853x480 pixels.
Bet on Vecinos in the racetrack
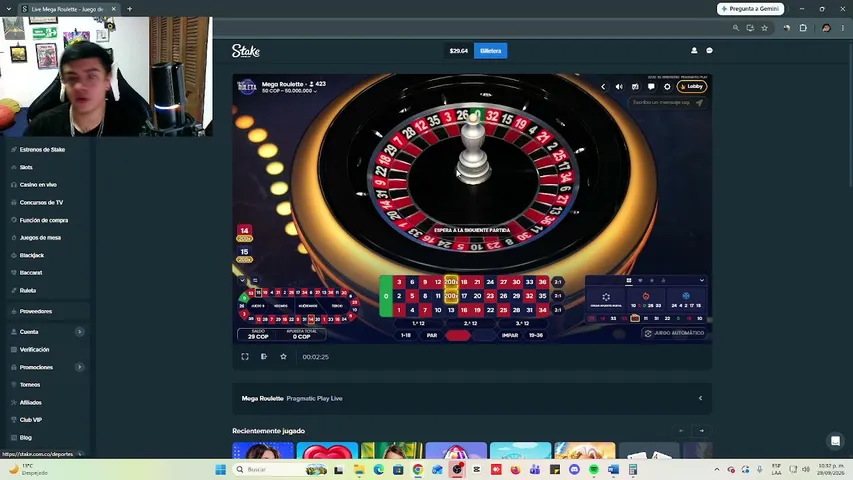click(281, 306)
